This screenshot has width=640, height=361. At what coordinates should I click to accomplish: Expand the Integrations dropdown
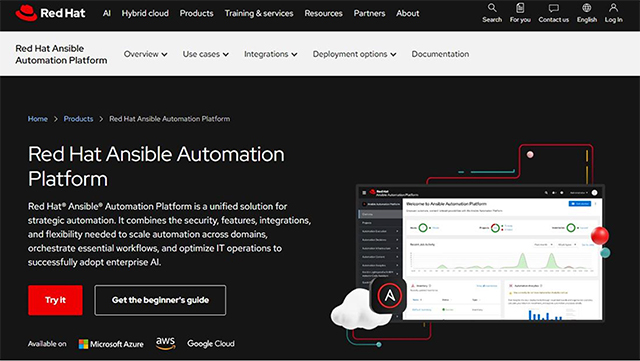click(x=270, y=54)
